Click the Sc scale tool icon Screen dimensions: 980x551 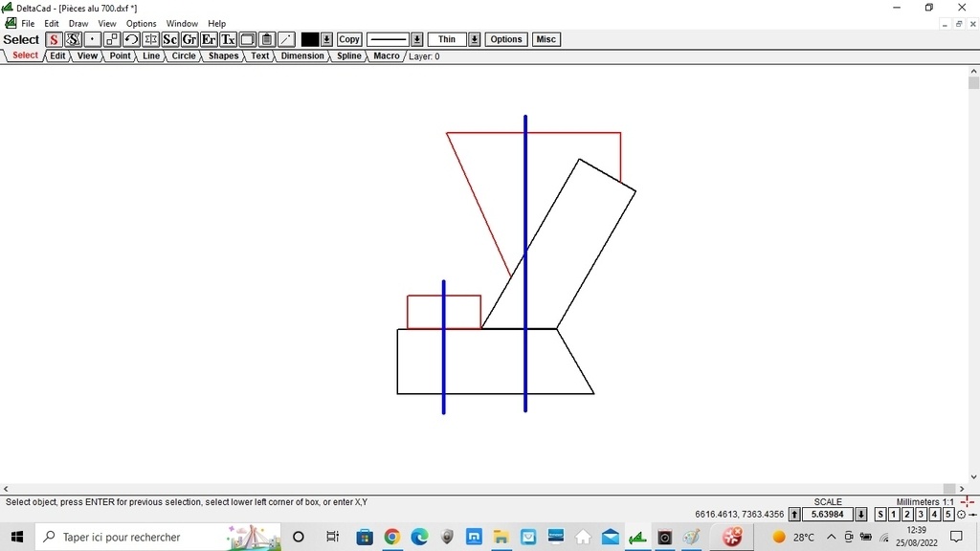pos(169,39)
